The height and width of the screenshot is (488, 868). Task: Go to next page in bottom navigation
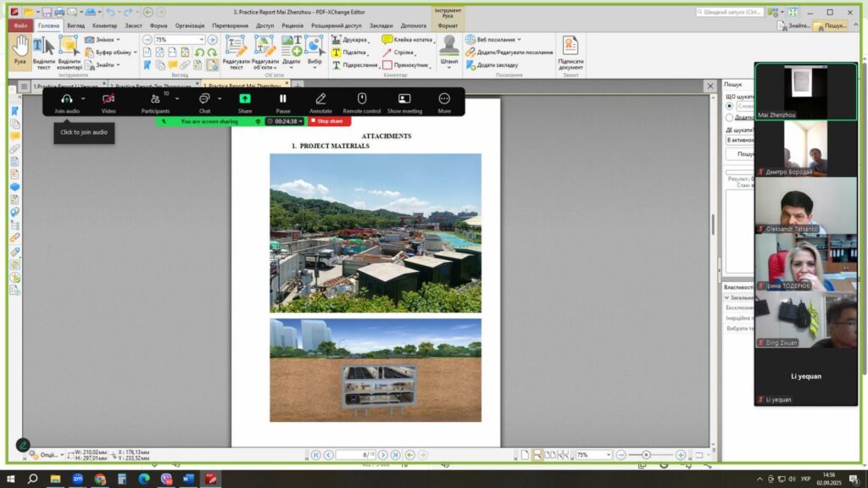pos(383,455)
